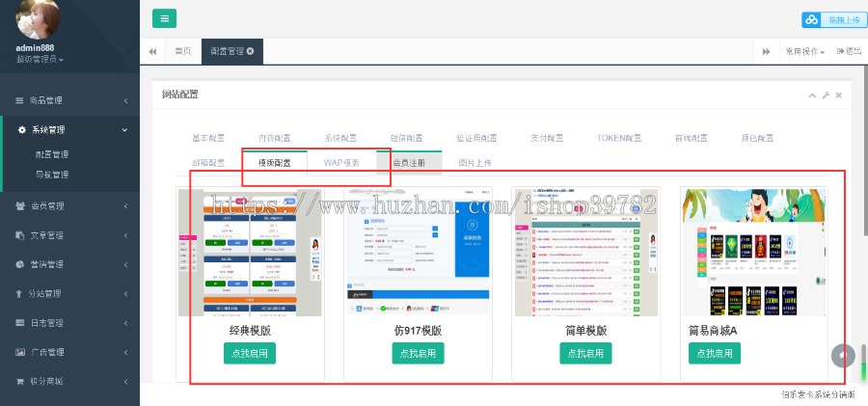The height and width of the screenshot is (406, 868).
Task: Open 配置管理 in the sidebar submenu
Action: tap(52, 154)
